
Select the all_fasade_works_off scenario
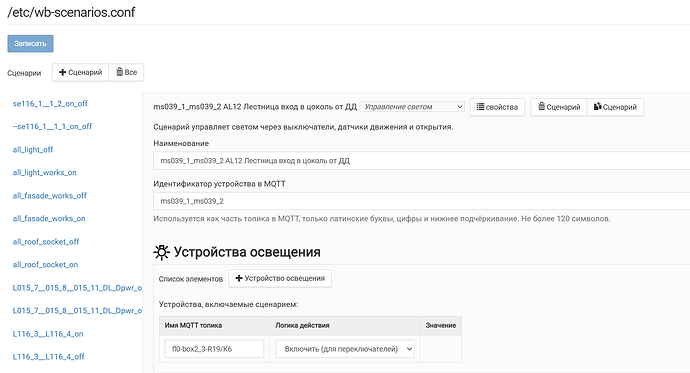(50, 196)
